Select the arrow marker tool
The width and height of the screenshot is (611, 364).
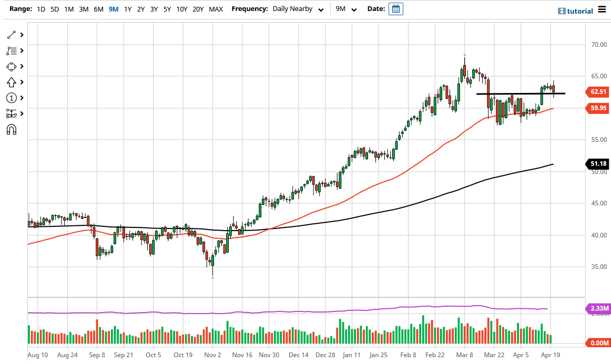[11, 82]
